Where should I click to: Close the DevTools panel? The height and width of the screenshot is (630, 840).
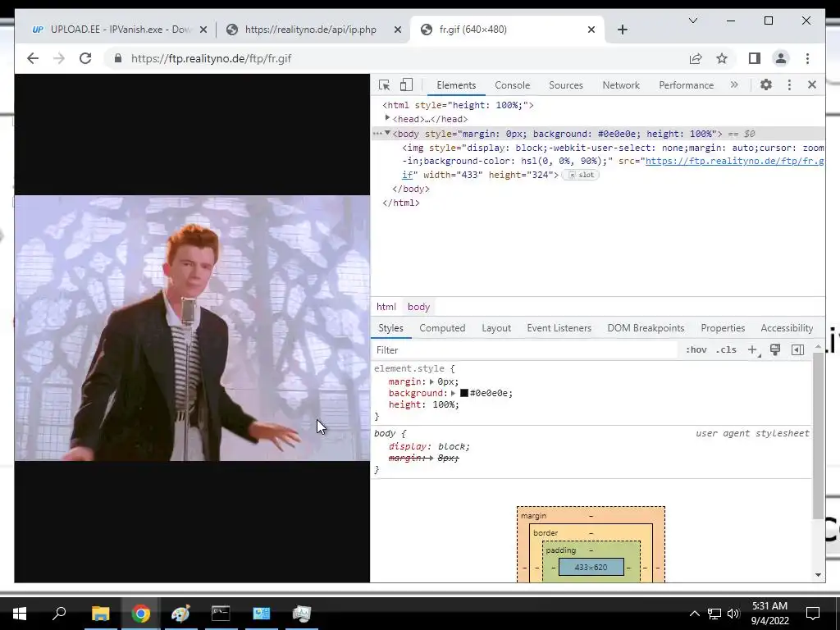pyautogui.click(x=811, y=84)
